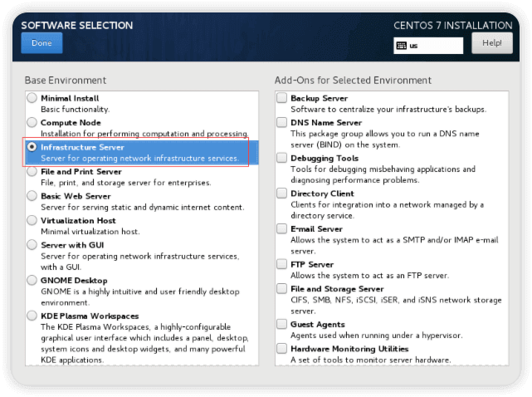Viewport: 532px width, 397px height.
Task: Select Virtualization Host radio button
Action: [x=32, y=220]
